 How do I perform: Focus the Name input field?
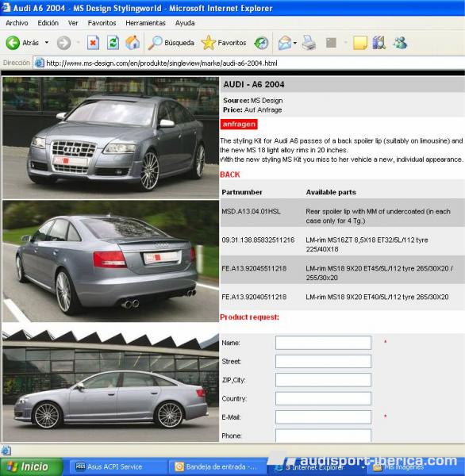pos(323,343)
